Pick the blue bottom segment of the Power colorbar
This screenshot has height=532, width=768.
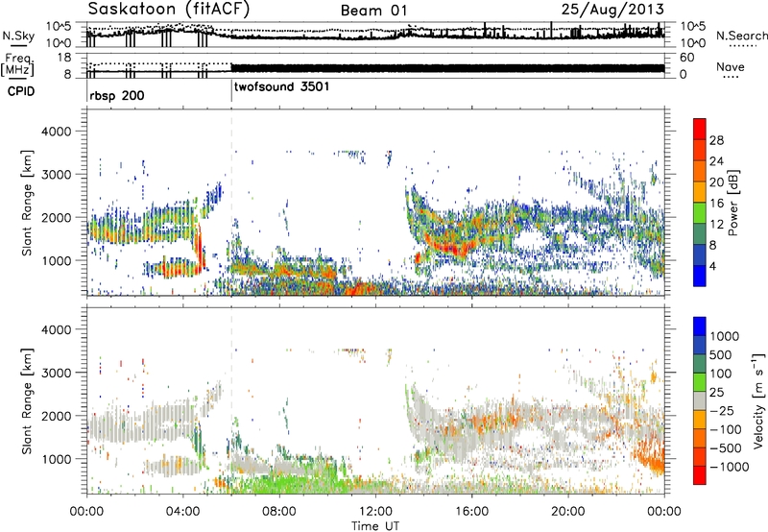[x=700, y=276]
